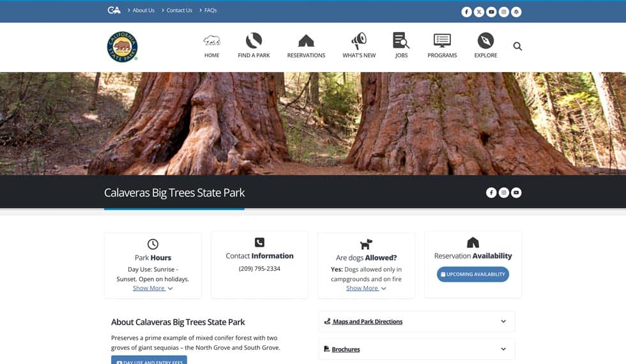Open the Brochures link
The image size is (626, 364).
tap(346, 349)
